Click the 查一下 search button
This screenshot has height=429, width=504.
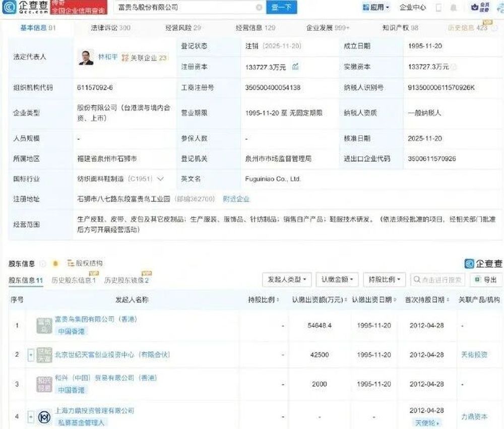tap(281, 8)
